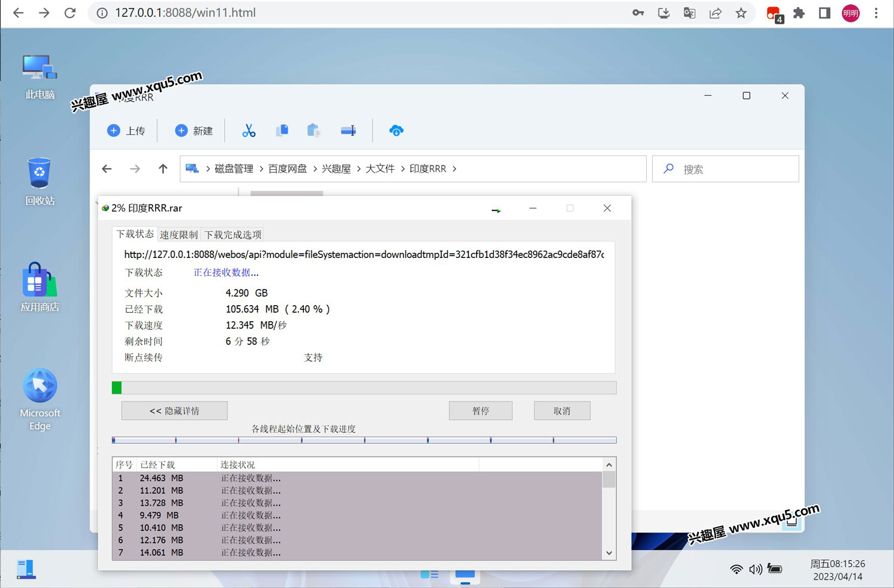Click the Rename icon in file toolbar

(x=348, y=130)
